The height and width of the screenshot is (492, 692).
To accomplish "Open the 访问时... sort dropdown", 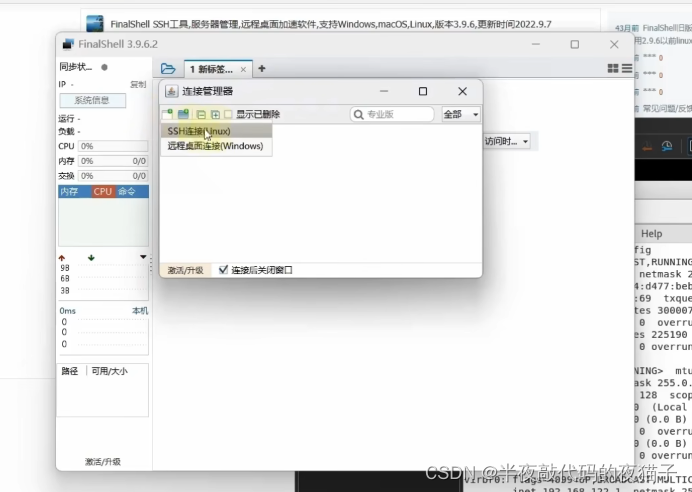I will point(506,142).
